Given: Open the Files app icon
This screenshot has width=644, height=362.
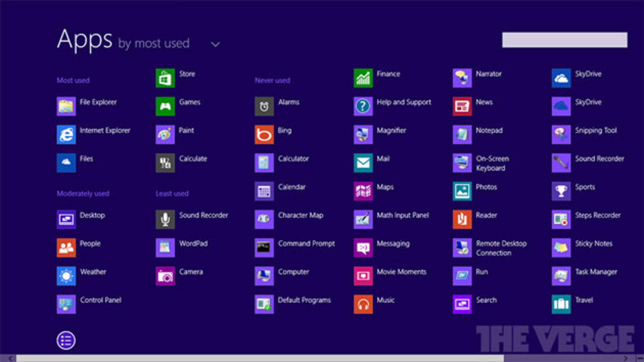Looking at the screenshot, I should tap(66, 163).
